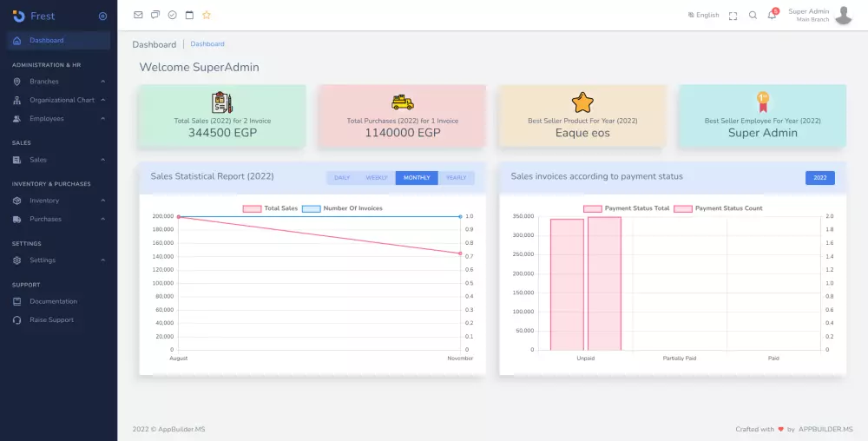Switch the sales report to YEARLY
Screen dimensions: 868x441
[457, 178]
